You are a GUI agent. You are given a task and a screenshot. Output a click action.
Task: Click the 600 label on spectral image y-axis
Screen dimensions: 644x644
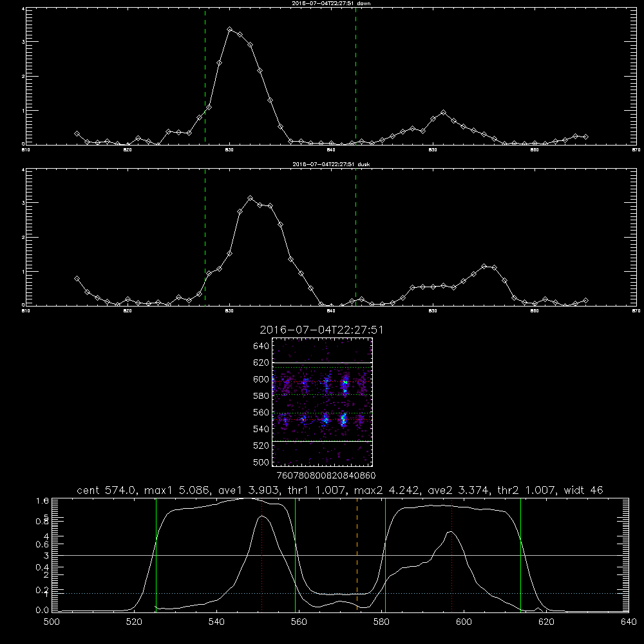(x=261, y=379)
